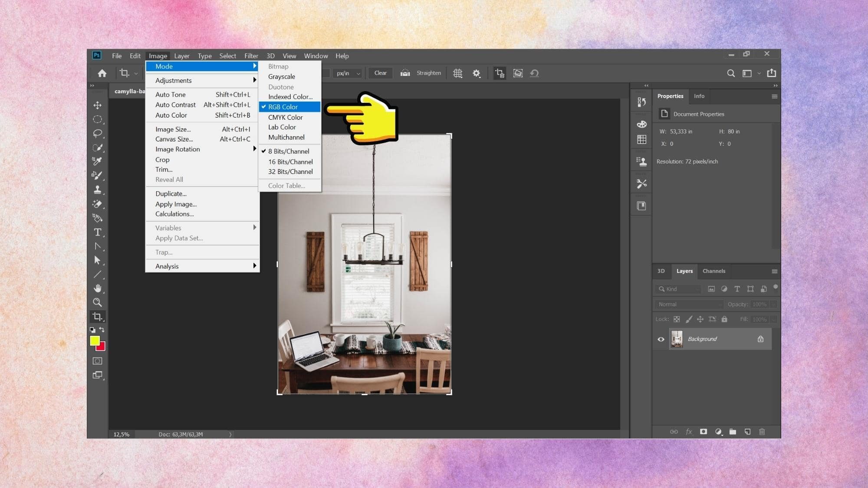The height and width of the screenshot is (488, 868).
Task: Click the Clear button
Action: pyautogui.click(x=380, y=73)
